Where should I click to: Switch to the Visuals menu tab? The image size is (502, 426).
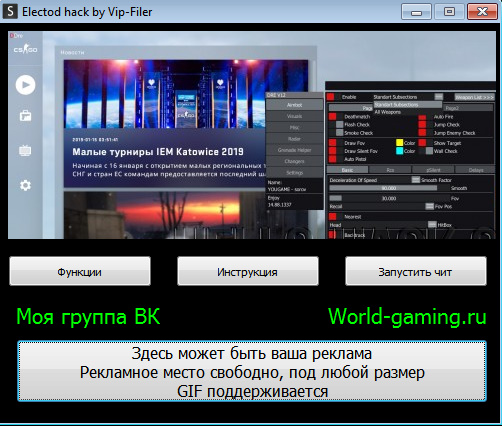click(295, 116)
